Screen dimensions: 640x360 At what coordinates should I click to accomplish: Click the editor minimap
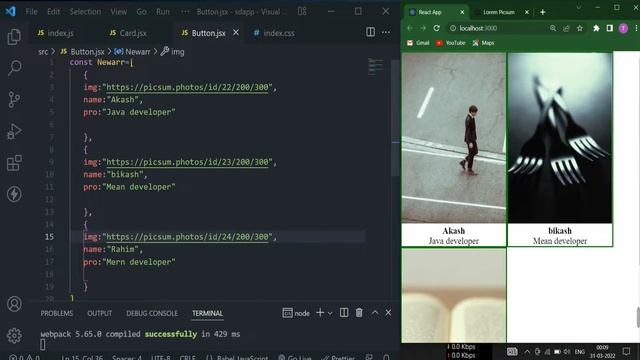click(376, 67)
